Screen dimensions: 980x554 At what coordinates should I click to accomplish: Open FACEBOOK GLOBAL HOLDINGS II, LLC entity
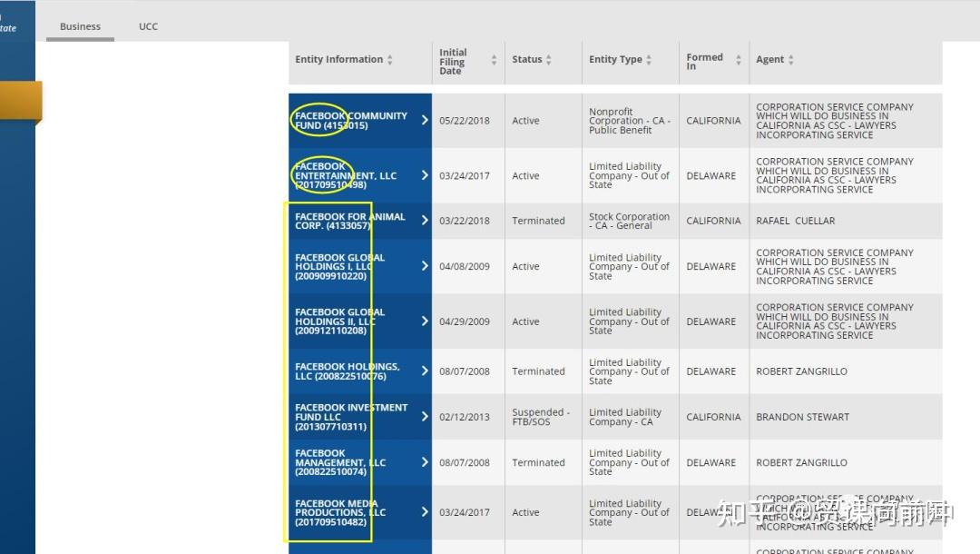pos(340,322)
